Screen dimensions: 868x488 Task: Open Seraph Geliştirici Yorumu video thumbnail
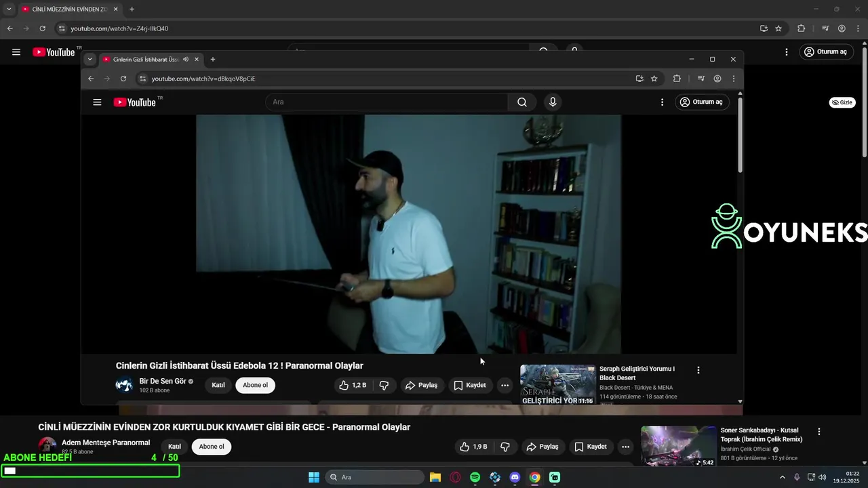coord(558,385)
